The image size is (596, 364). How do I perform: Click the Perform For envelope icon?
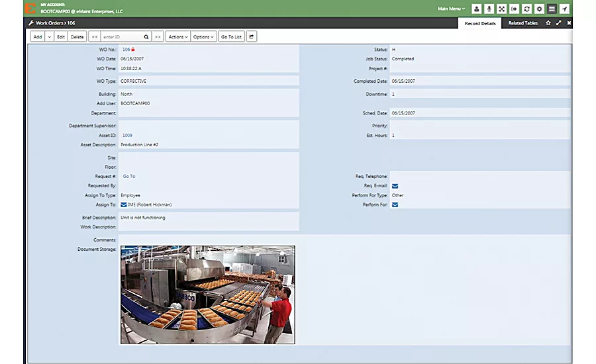[x=395, y=205]
